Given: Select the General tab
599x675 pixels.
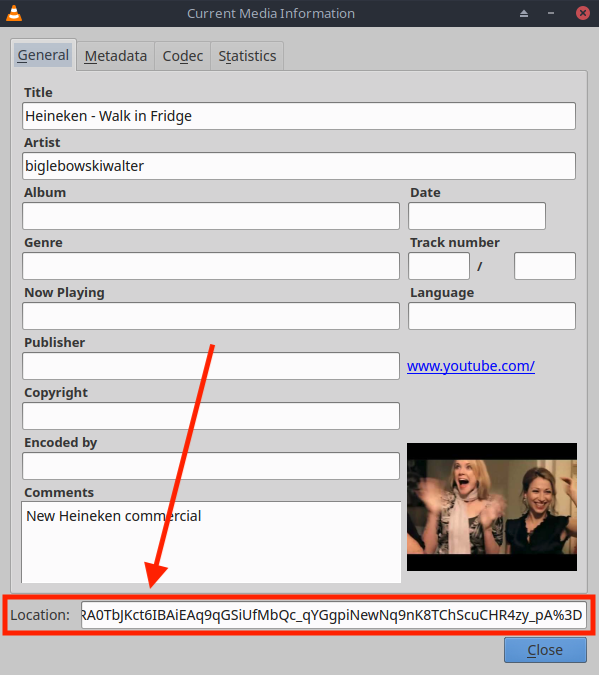Looking at the screenshot, I should (43, 55).
